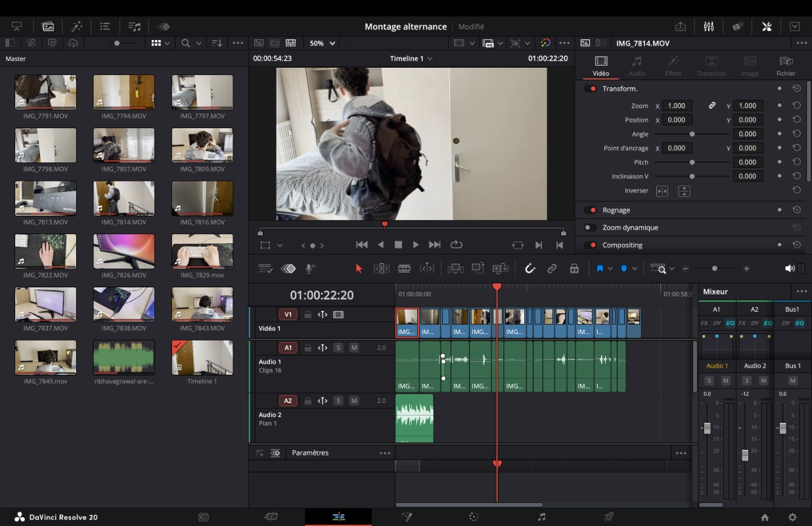Adjust the Angle slider in Transform
The height and width of the screenshot is (526, 812).
coord(692,134)
